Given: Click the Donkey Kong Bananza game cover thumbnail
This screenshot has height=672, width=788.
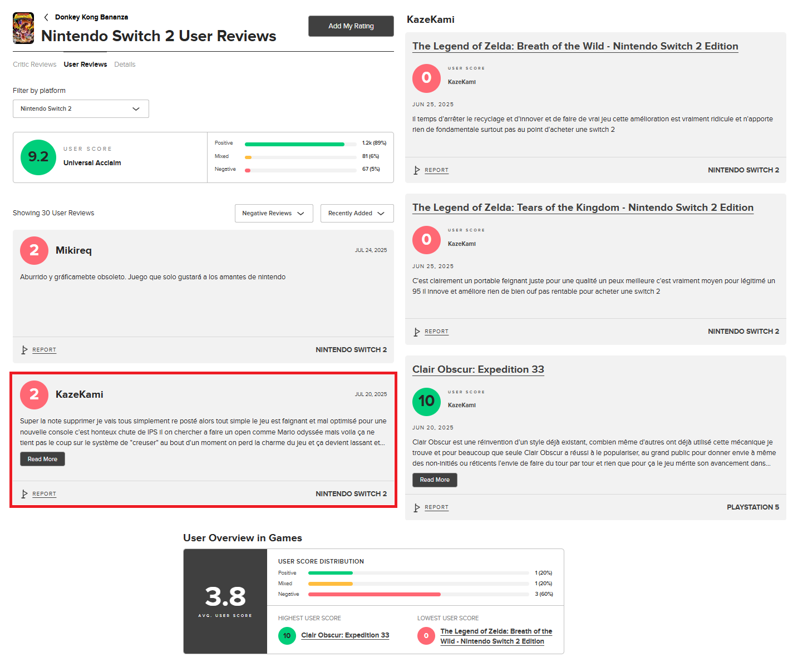Looking at the screenshot, I should tap(23, 28).
